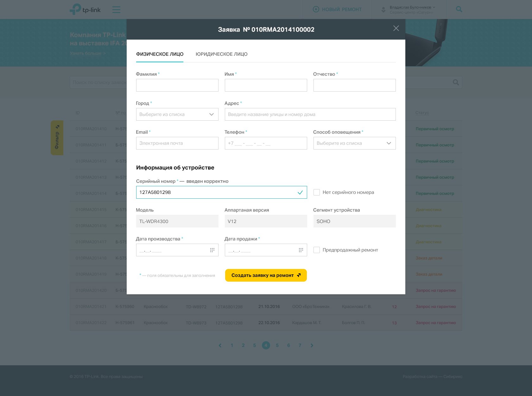The height and width of the screenshot is (396, 532).
Task: Open Способ оповещения dropdown
Action: (x=355, y=143)
